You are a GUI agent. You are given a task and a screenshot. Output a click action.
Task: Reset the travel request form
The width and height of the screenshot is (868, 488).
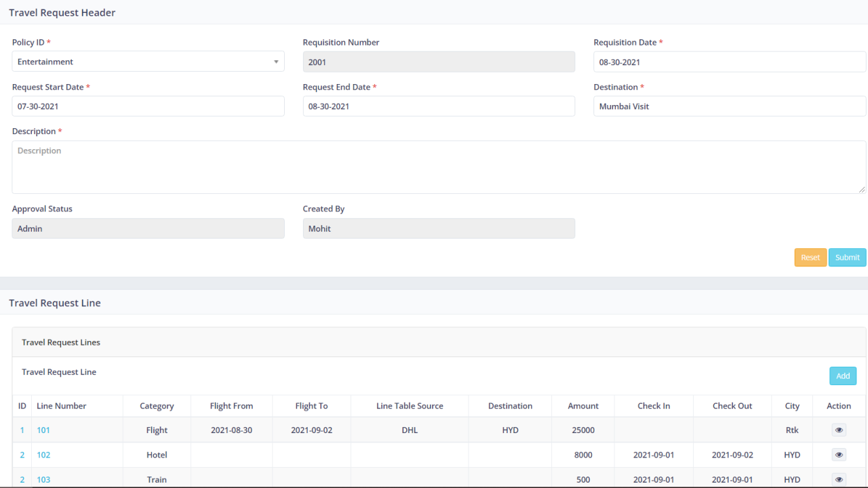[810, 257]
